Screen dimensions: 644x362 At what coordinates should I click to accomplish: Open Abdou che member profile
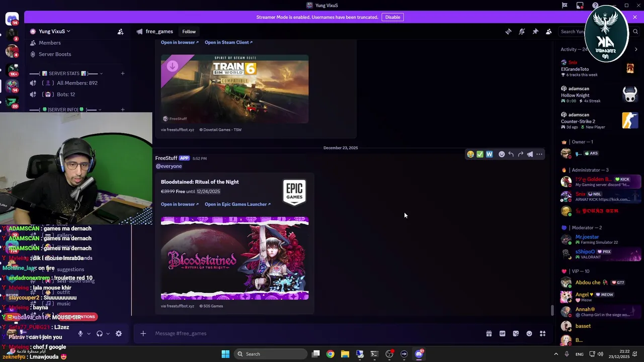coord(599,283)
